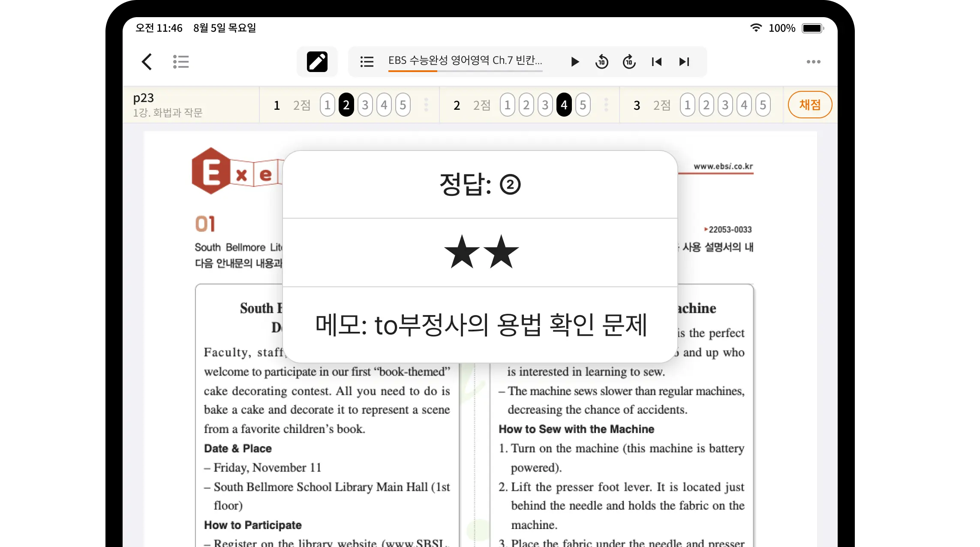Choose answer 4 for question 3
The image size is (980, 547).
(744, 105)
